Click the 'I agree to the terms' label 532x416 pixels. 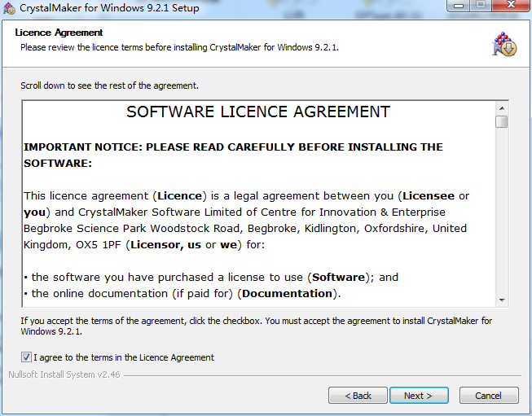pyautogui.click(x=124, y=357)
